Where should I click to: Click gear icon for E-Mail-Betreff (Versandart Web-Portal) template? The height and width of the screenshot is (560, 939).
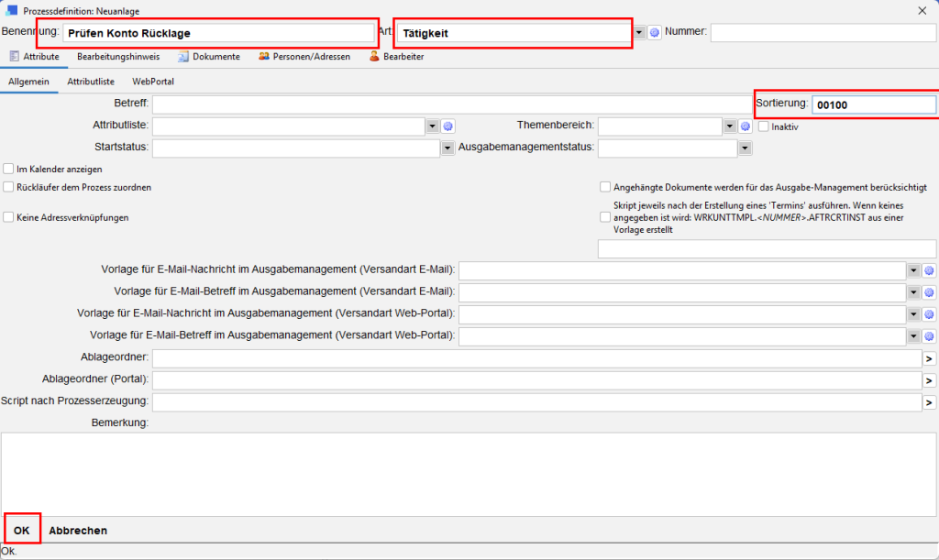(929, 336)
